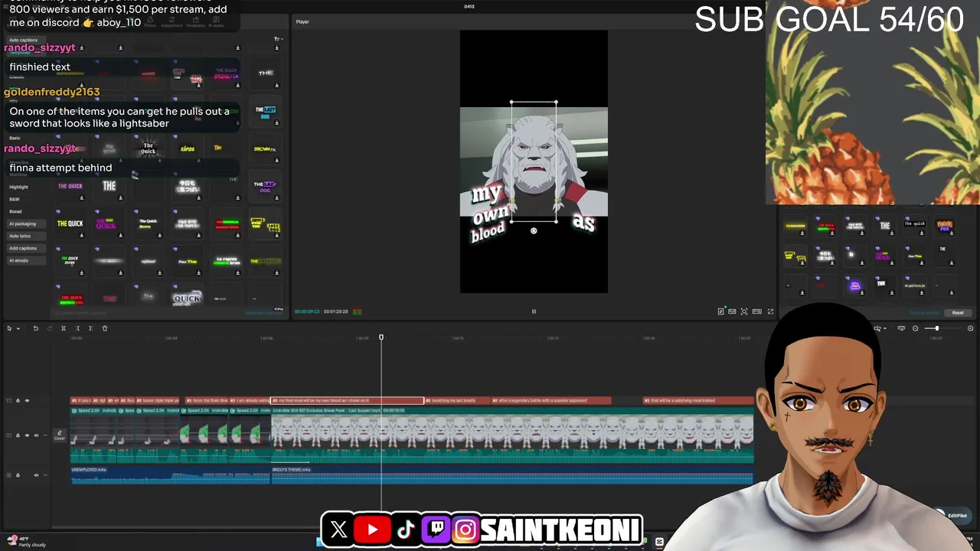Open the EditPilot assistant bubble
Screen dimensions: 980x551
pyautogui.click(x=953, y=515)
